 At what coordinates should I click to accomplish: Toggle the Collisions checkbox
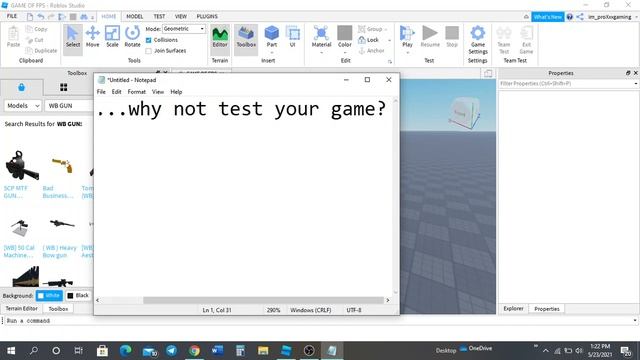[x=149, y=40]
